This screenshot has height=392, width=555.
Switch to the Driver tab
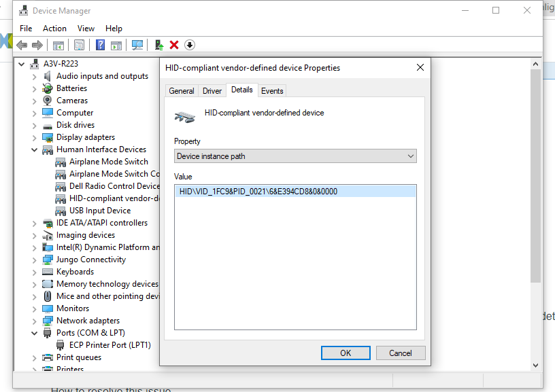click(212, 90)
